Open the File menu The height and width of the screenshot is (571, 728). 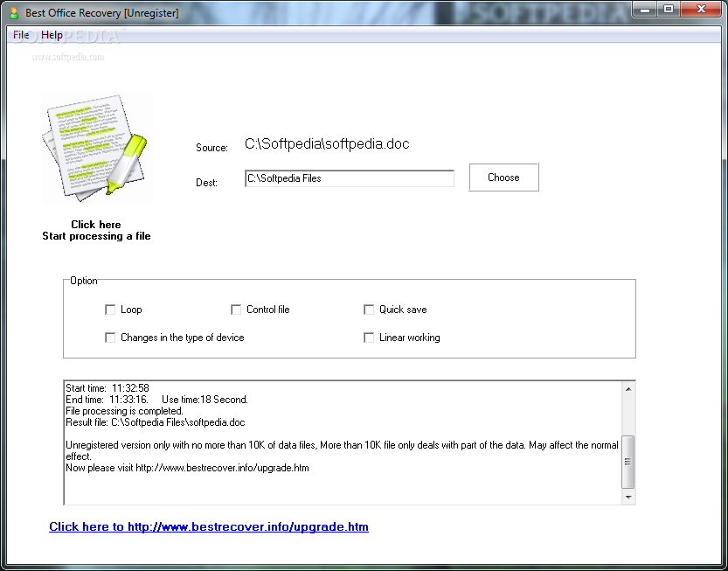pyautogui.click(x=21, y=35)
